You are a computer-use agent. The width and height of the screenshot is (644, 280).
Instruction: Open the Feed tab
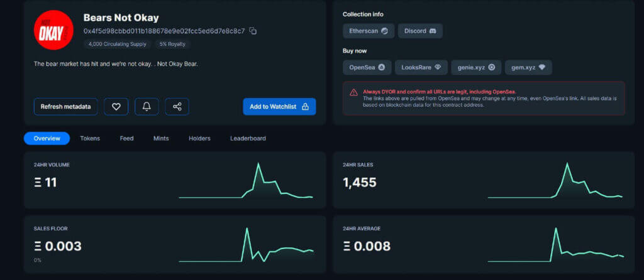coord(126,139)
